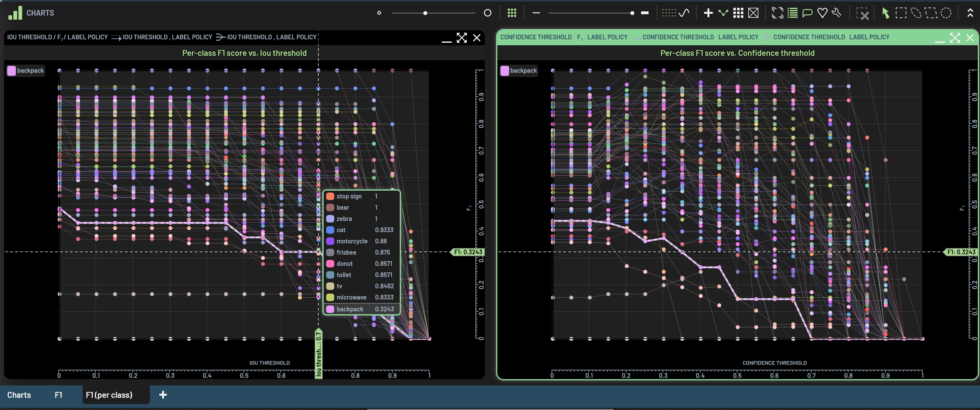Click the heart favorites icon
This screenshot has height=410, width=980.
click(822, 13)
